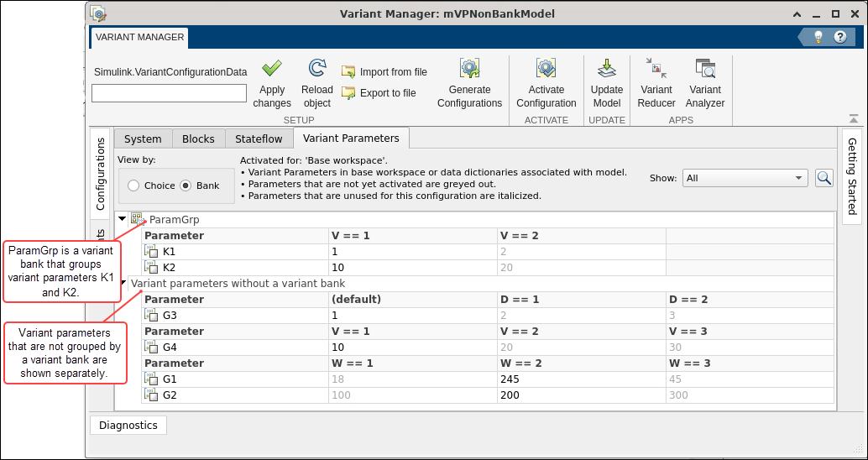The height and width of the screenshot is (460, 868).
Task: Click the G4 parameter icon
Action: [x=151, y=347]
